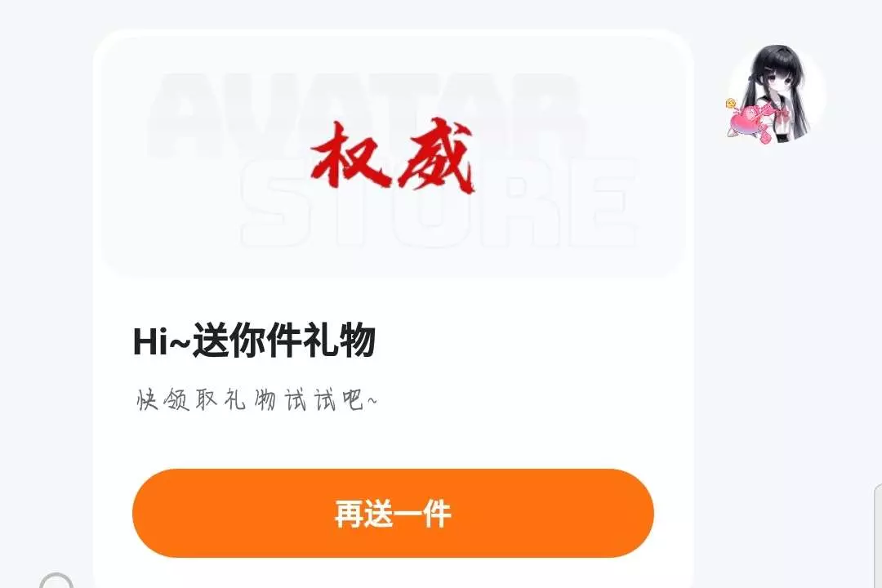Viewport: 882px width, 588px height.
Task: Open the red 权威 calligraphy gift image
Action: coord(393,155)
